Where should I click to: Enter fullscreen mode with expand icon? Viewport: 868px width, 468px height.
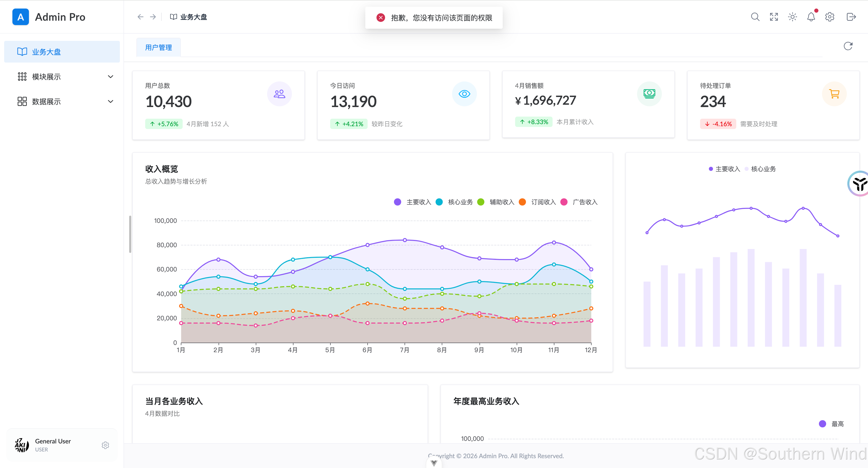tap(774, 17)
